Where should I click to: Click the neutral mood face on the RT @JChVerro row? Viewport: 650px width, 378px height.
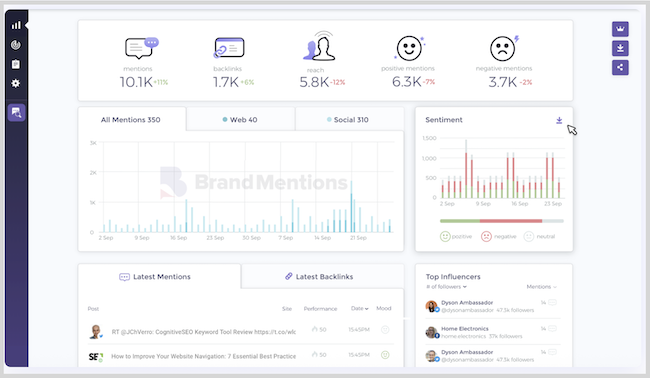[385, 330]
